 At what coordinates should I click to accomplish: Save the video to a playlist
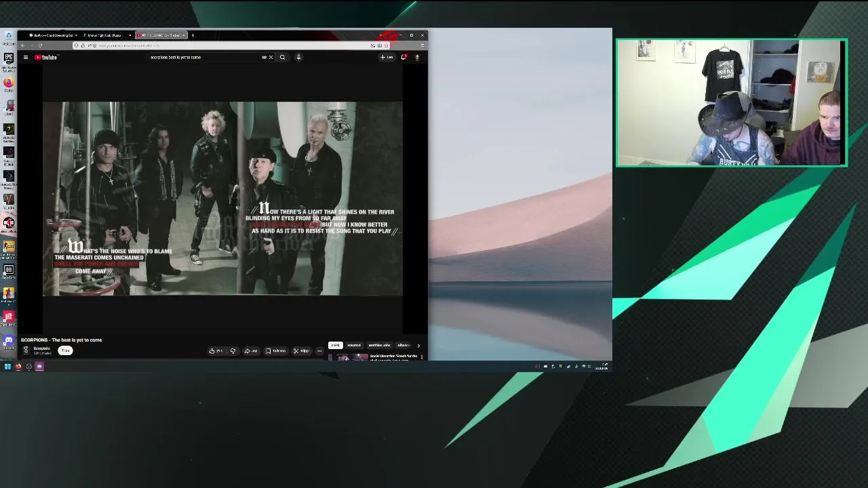[x=276, y=350]
